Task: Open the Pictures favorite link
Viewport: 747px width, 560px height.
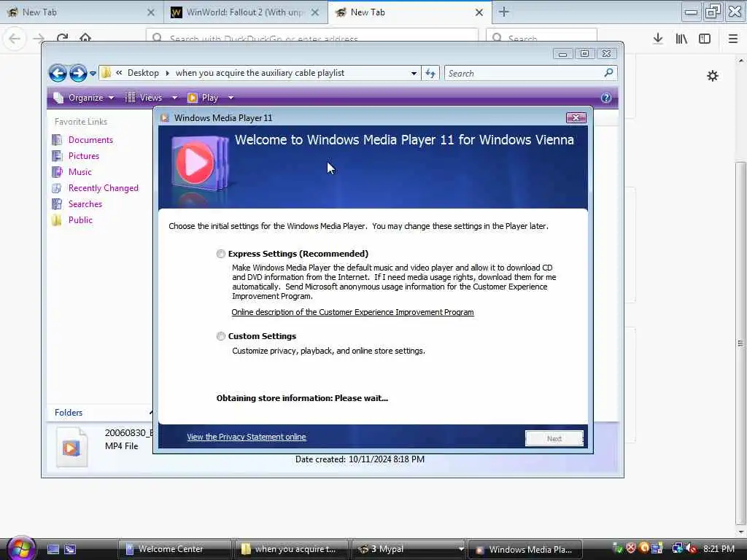Action: click(x=84, y=156)
